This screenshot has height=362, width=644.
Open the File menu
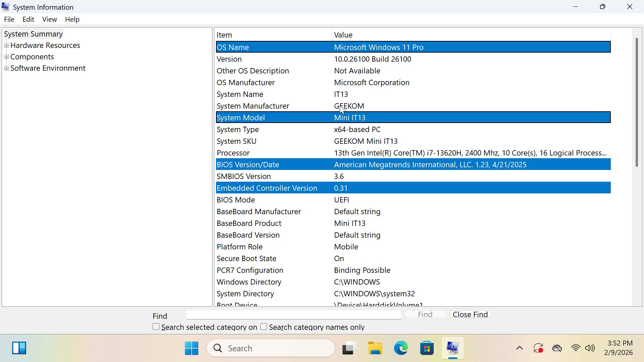9,19
